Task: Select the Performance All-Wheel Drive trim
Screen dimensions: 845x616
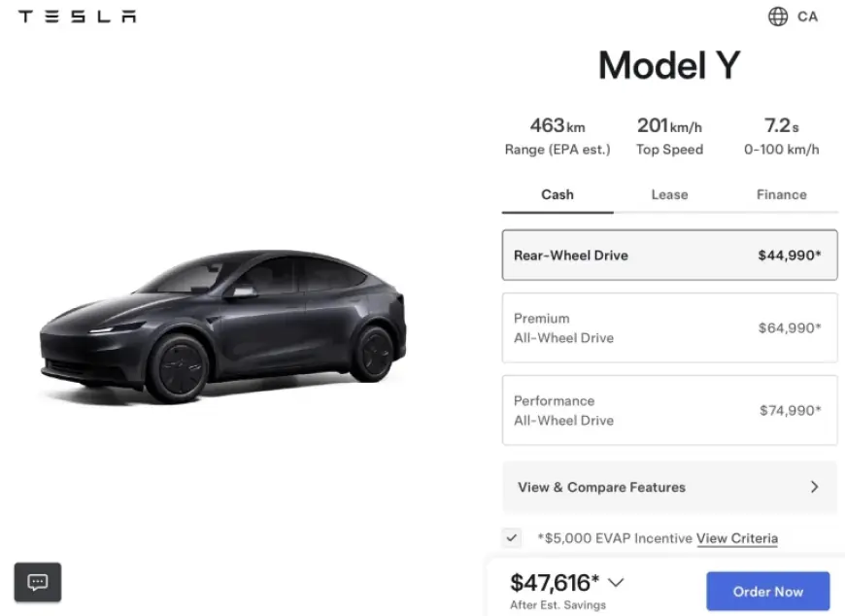Action: point(668,410)
